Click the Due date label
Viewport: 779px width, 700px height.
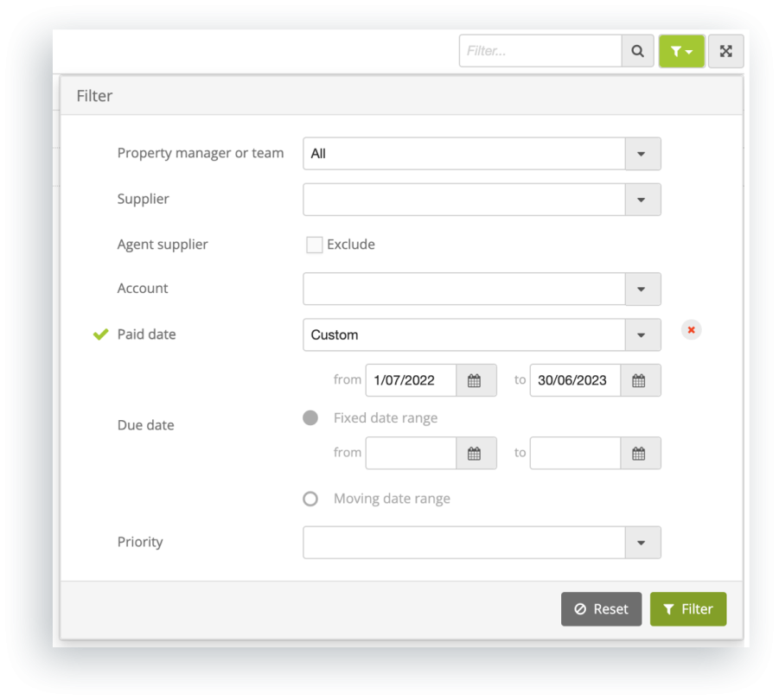pos(145,425)
